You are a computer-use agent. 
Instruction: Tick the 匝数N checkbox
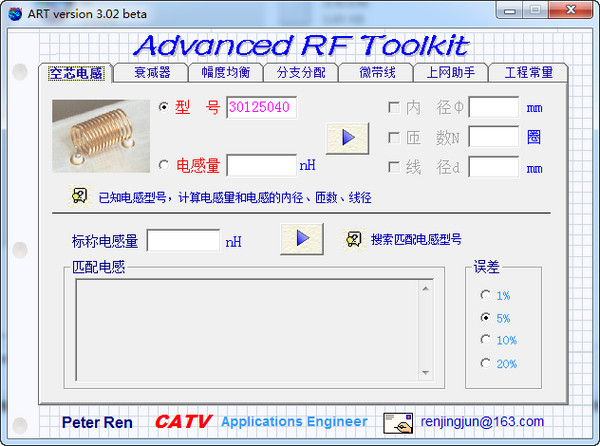393,137
